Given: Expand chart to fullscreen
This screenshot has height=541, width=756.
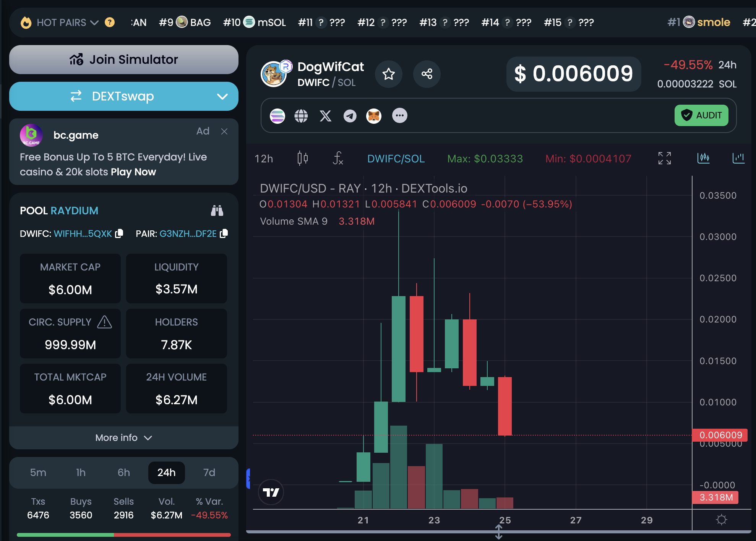Looking at the screenshot, I should (664, 158).
